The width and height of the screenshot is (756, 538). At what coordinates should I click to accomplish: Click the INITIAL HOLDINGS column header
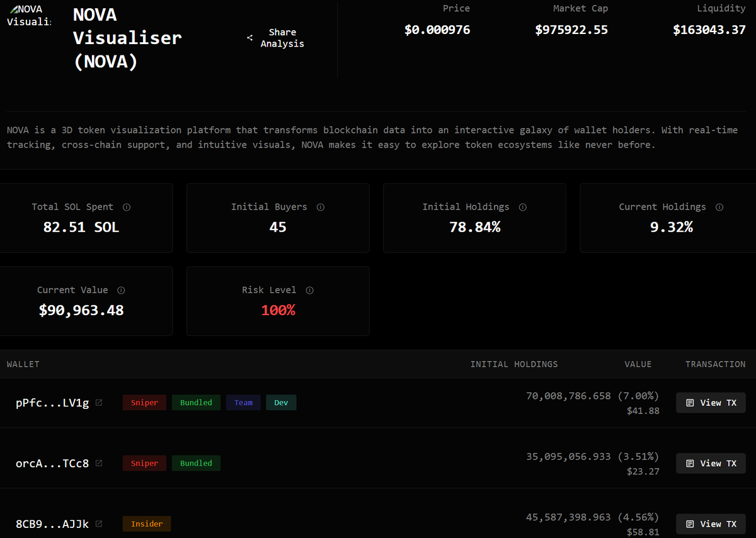click(x=514, y=364)
